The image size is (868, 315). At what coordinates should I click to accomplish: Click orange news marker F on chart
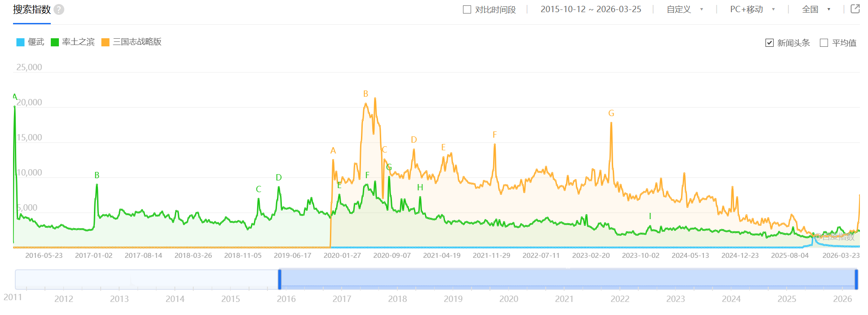pyautogui.click(x=494, y=135)
